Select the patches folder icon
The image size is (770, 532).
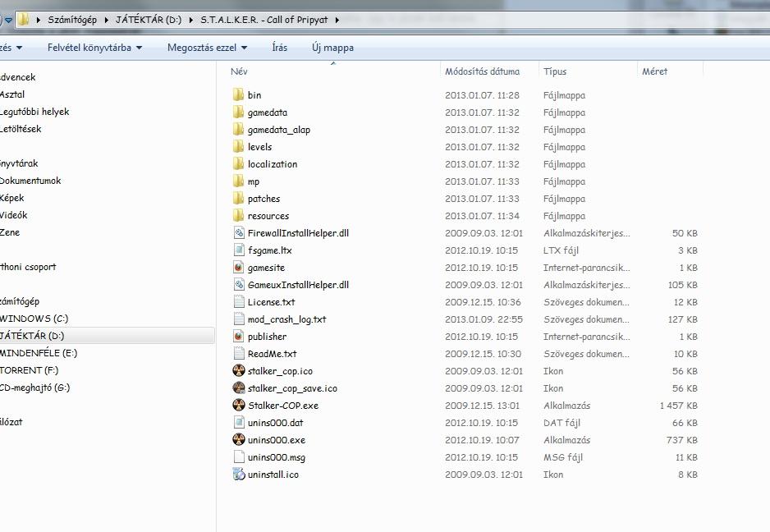238,198
